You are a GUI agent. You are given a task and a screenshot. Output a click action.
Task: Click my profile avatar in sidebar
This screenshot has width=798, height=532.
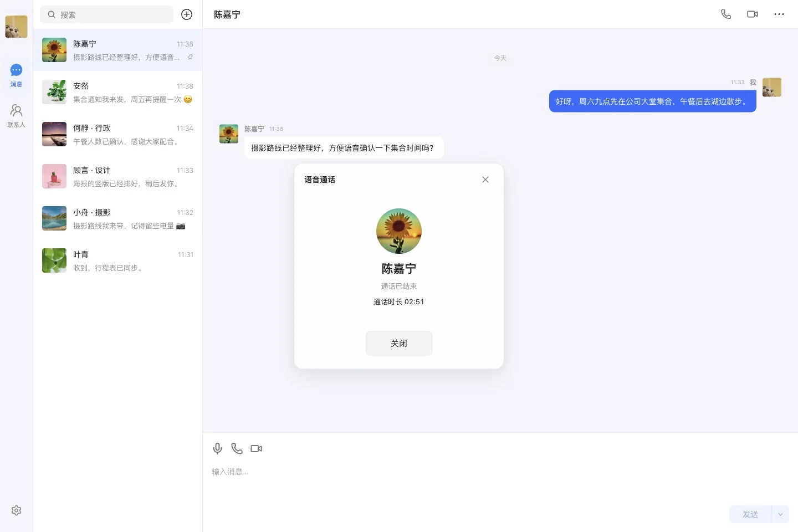coord(16,26)
